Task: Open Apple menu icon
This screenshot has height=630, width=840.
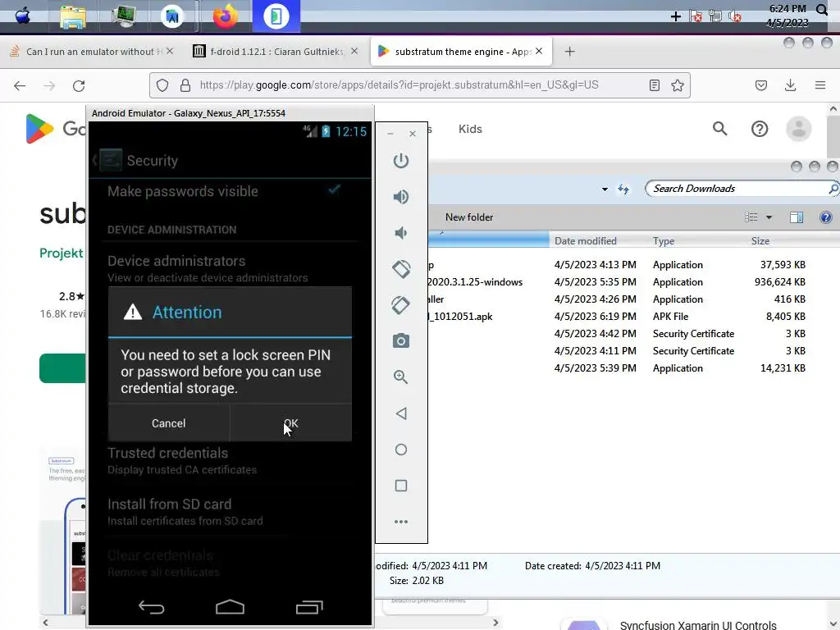Action: point(22,16)
